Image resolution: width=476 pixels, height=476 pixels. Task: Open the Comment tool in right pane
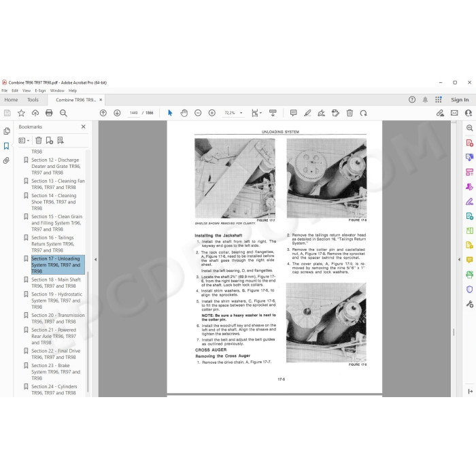pyautogui.click(x=469, y=260)
